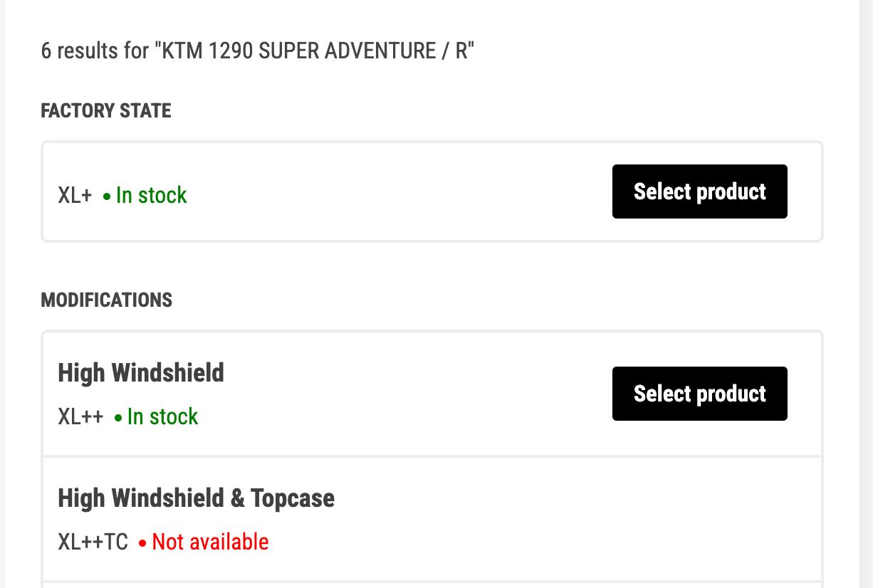Click empty space in the XL+ factory card
The height and width of the screenshot is (588, 873).
point(399,192)
